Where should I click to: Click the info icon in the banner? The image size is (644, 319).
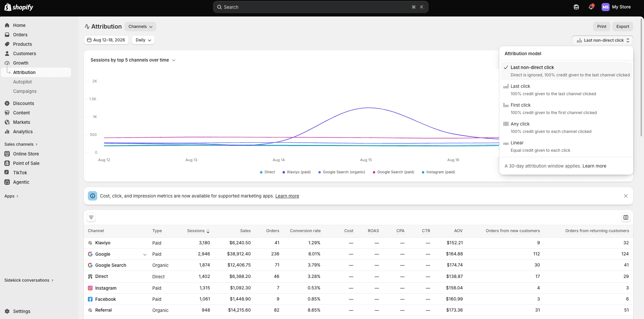pos(93,196)
